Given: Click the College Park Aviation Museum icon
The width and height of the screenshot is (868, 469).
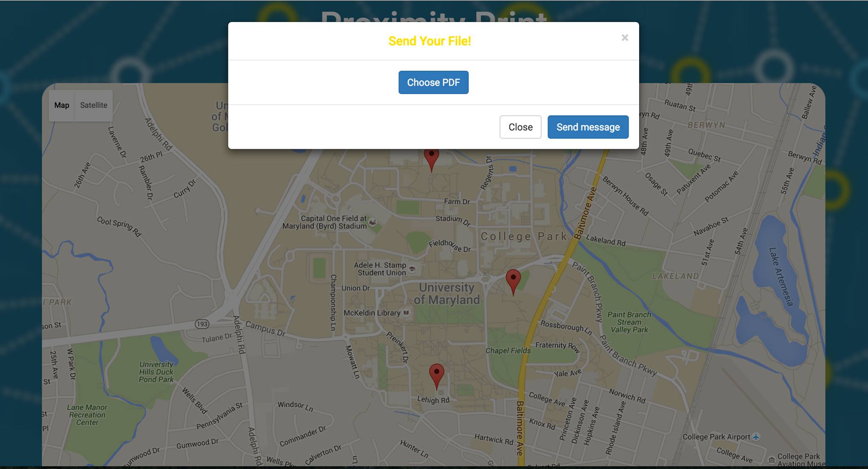Looking at the screenshot, I should (772, 460).
